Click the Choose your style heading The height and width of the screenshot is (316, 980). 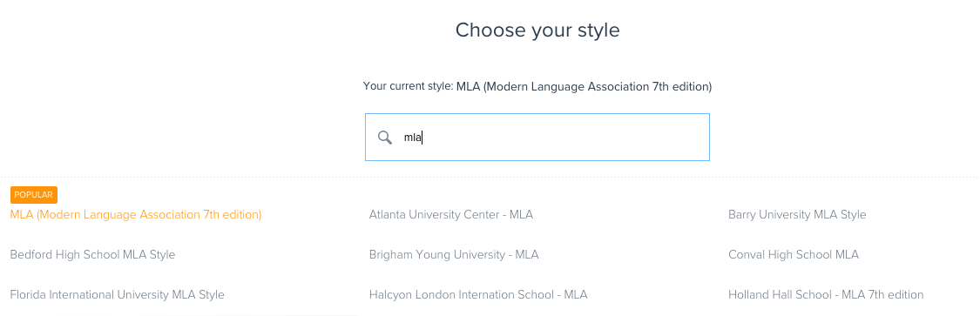click(537, 30)
